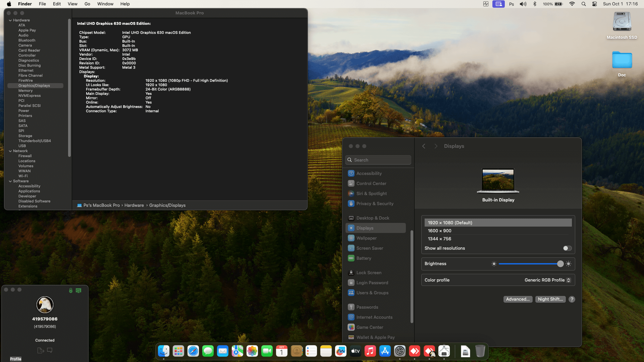
Task: Launch Photos from the Dock
Action: click(x=252, y=351)
